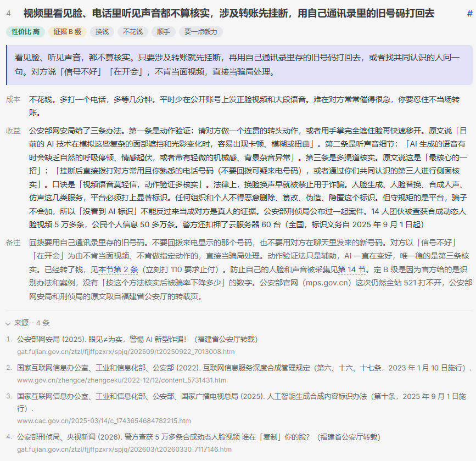
Task: Click the 证据 B 级 tag
Action: pyautogui.click(x=68, y=32)
